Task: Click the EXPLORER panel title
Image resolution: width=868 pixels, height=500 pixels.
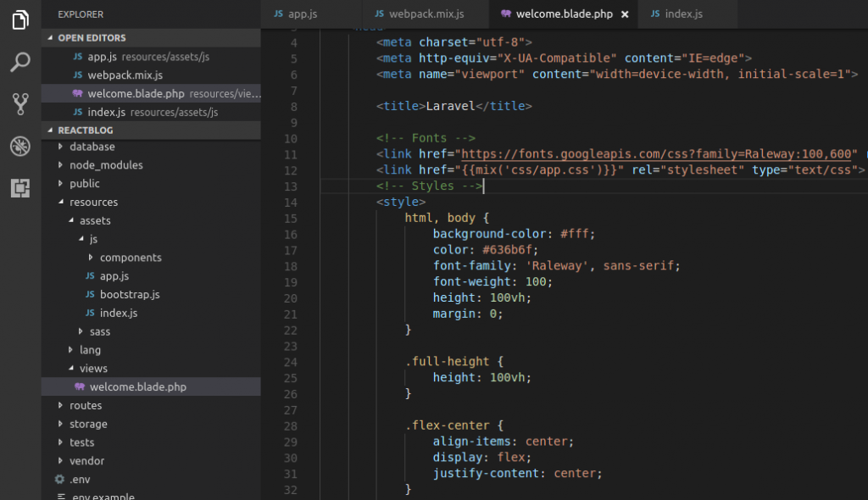Action: [81, 14]
